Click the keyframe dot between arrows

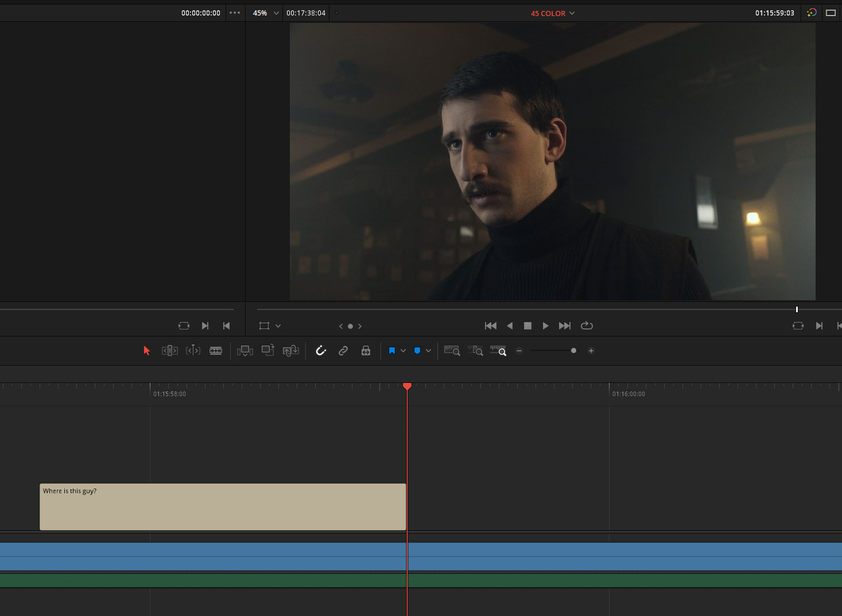pos(350,326)
